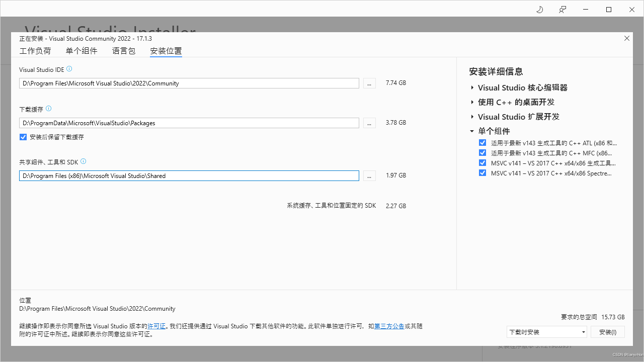The width and height of the screenshot is (644, 362).
Task: Browse for the shared components folder
Action: click(x=369, y=176)
